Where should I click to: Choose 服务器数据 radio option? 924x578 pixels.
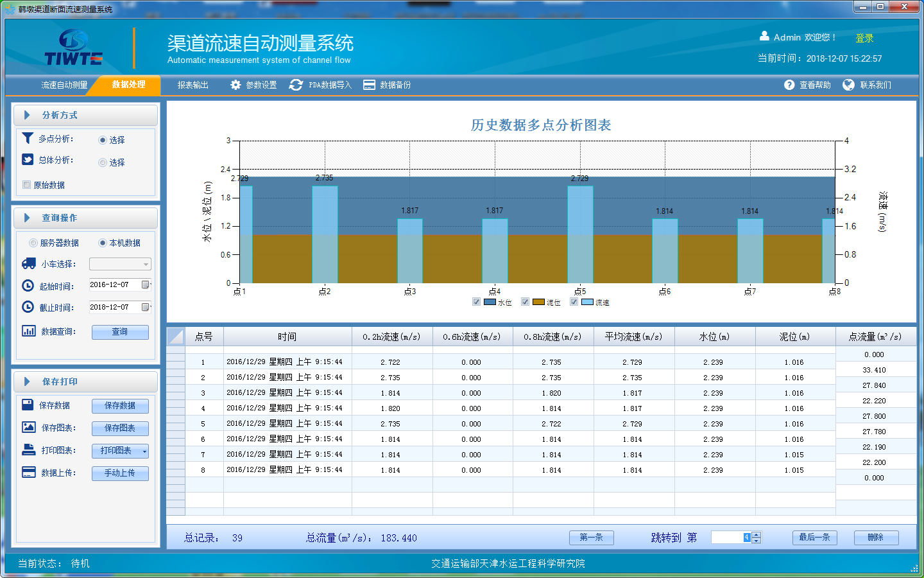pyautogui.click(x=33, y=243)
